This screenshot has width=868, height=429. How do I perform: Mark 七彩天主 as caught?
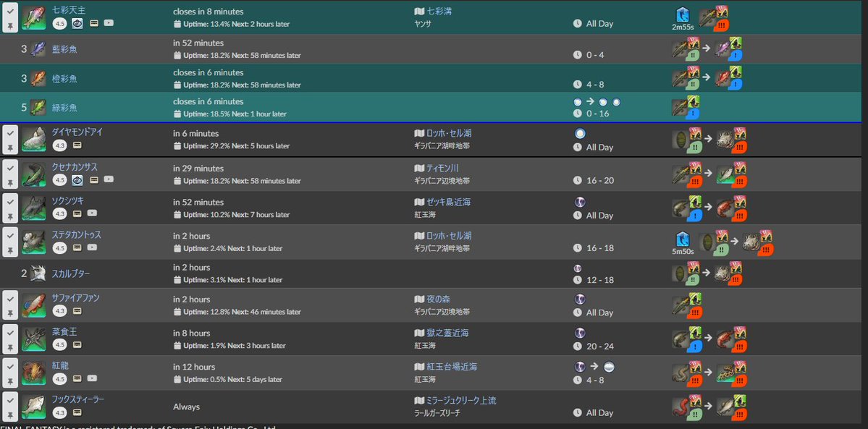10,11
